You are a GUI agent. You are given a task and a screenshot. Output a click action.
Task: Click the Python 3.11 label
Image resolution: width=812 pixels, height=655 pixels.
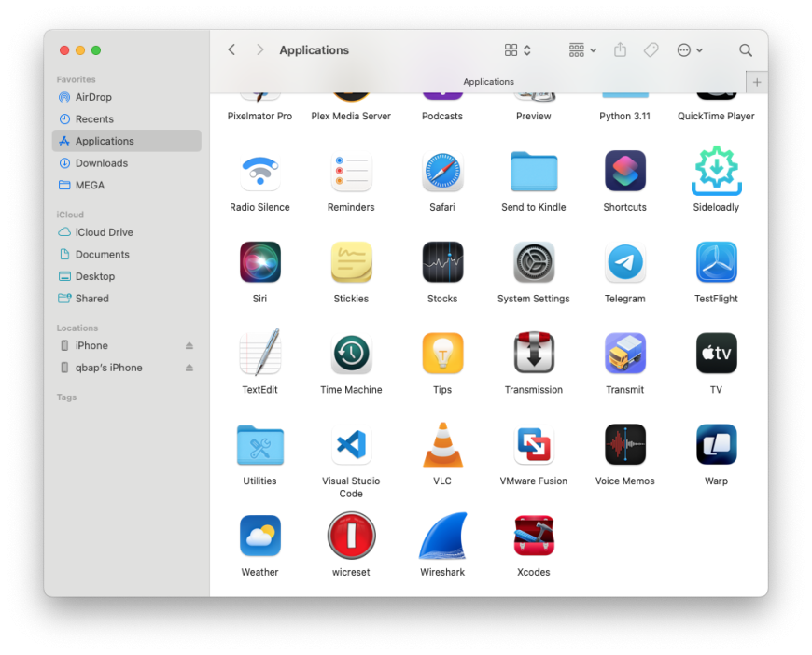coord(625,116)
